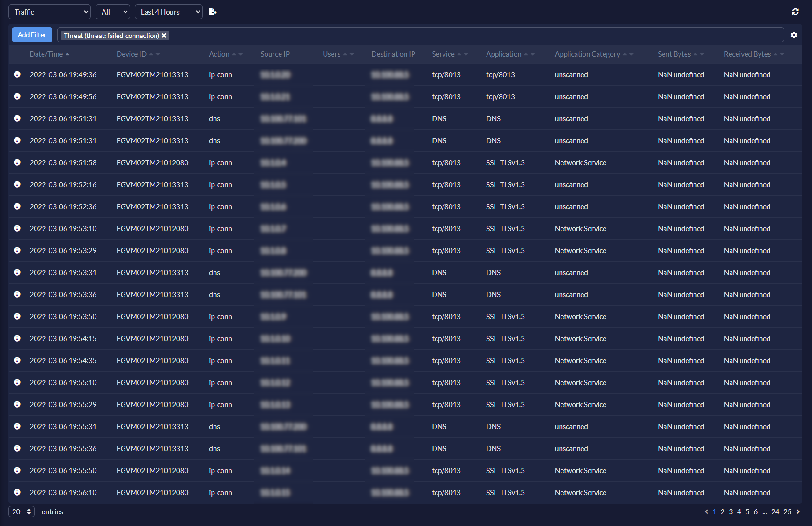Open the All severity dropdown

(112, 11)
